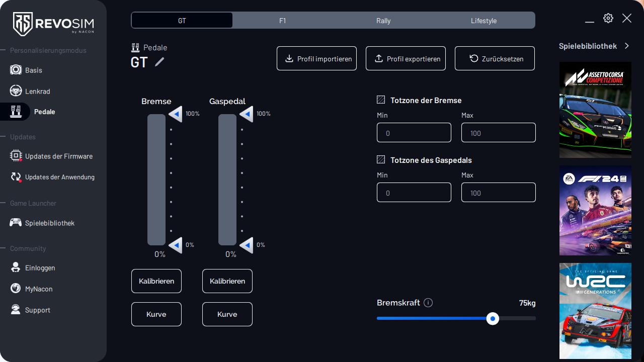Click the Bremse 100% arrow marker
This screenshot has width=644, height=362.
(x=176, y=114)
